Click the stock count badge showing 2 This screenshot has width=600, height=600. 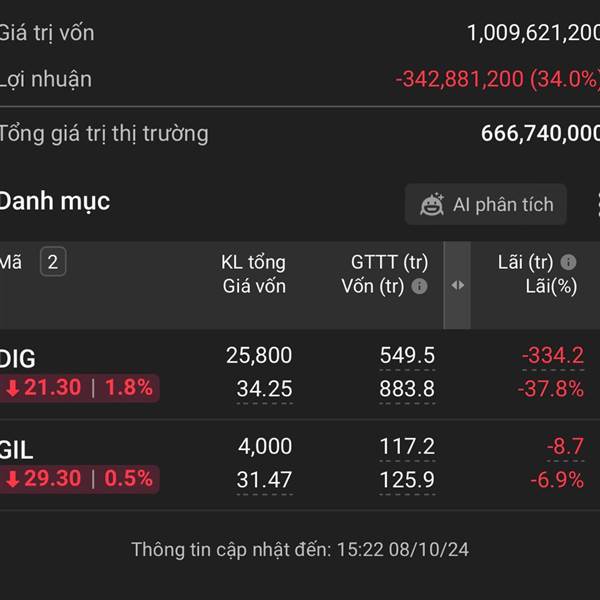tap(53, 262)
